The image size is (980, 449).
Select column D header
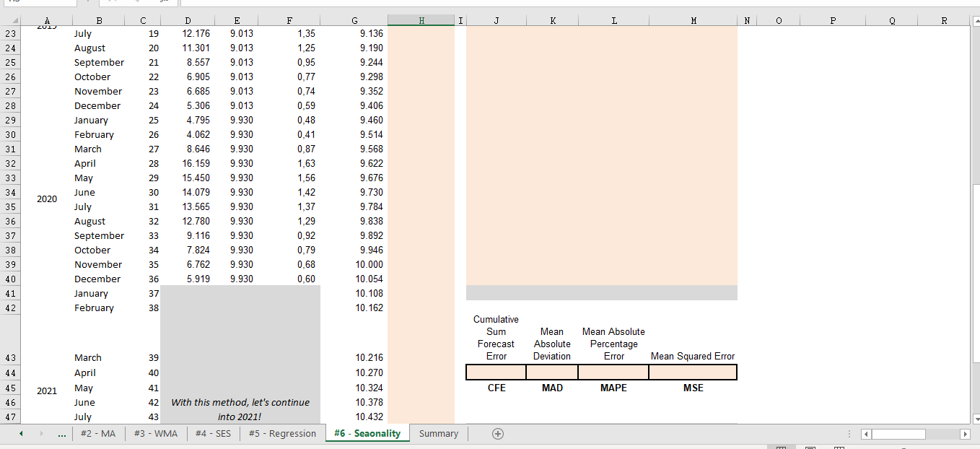click(x=188, y=21)
